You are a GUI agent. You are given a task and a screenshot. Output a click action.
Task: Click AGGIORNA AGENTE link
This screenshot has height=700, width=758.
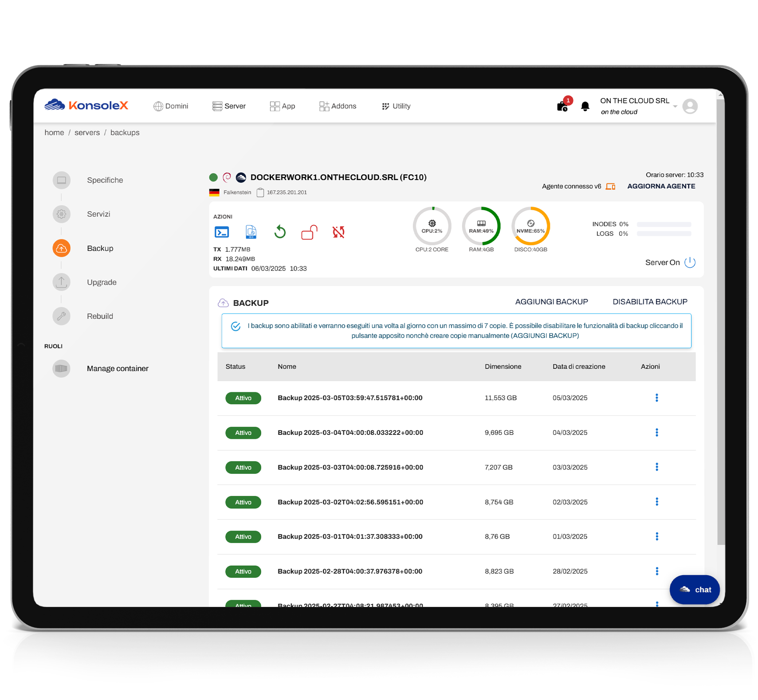pyautogui.click(x=661, y=186)
